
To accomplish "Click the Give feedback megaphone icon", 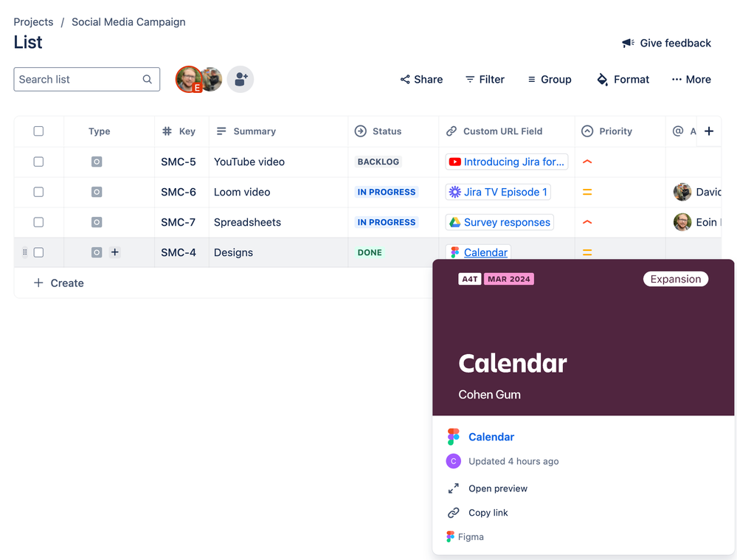I will 628,44.
